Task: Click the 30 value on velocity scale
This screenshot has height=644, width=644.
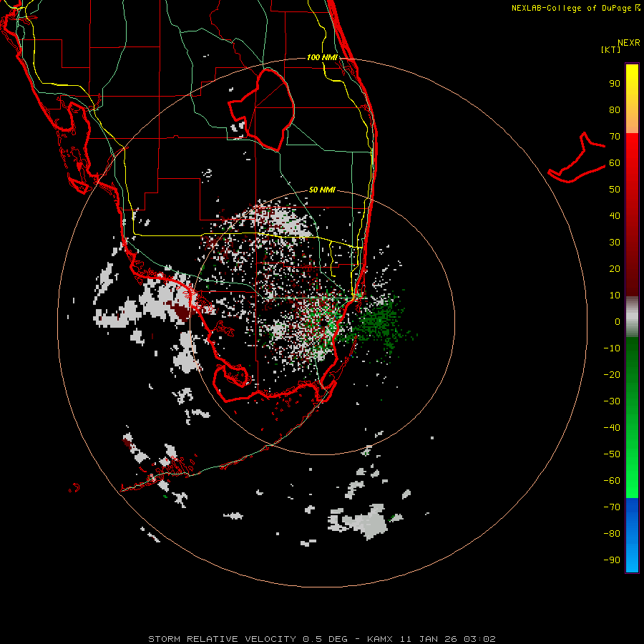Action: pyautogui.click(x=615, y=243)
